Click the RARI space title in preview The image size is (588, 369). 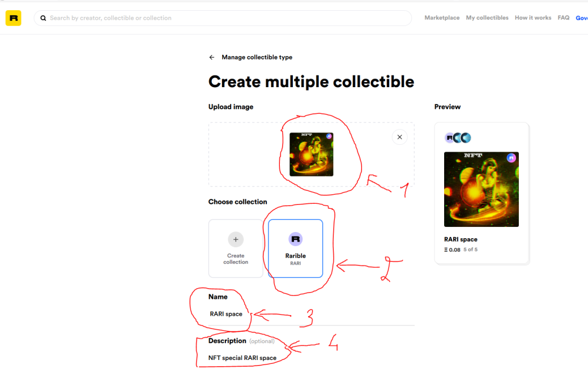461,239
